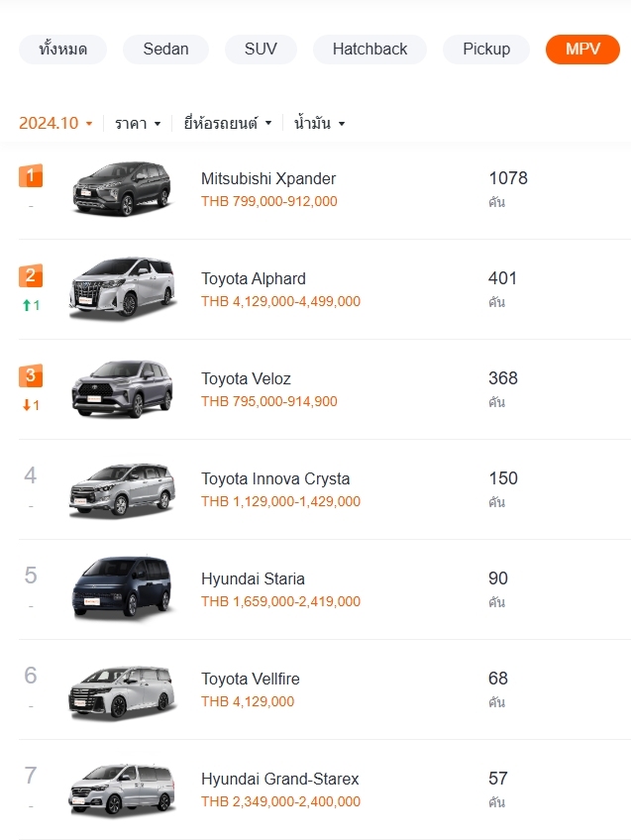Open the Mitsubishi Xpander car image
The width and height of the screenshot is (631, 840).
[123, 188]
